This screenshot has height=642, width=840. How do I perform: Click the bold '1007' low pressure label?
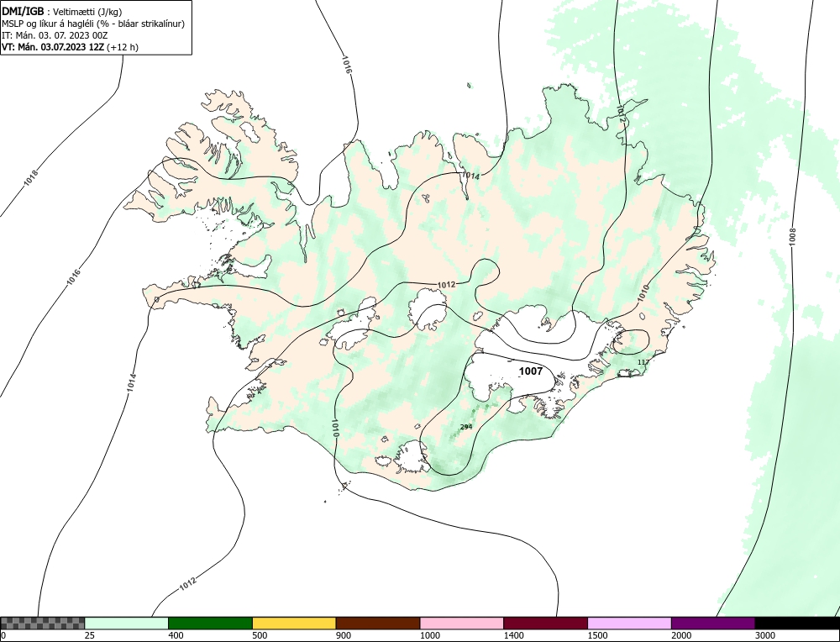(531, 371)
